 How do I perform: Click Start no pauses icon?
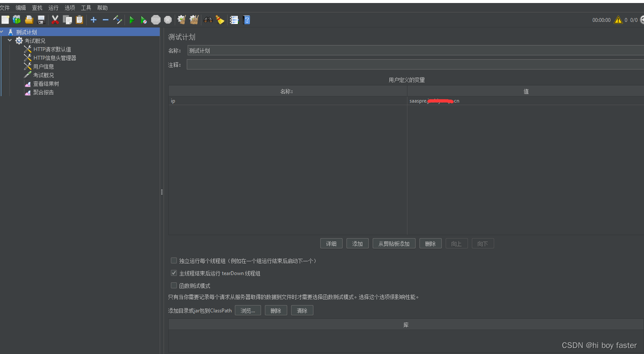144,20
